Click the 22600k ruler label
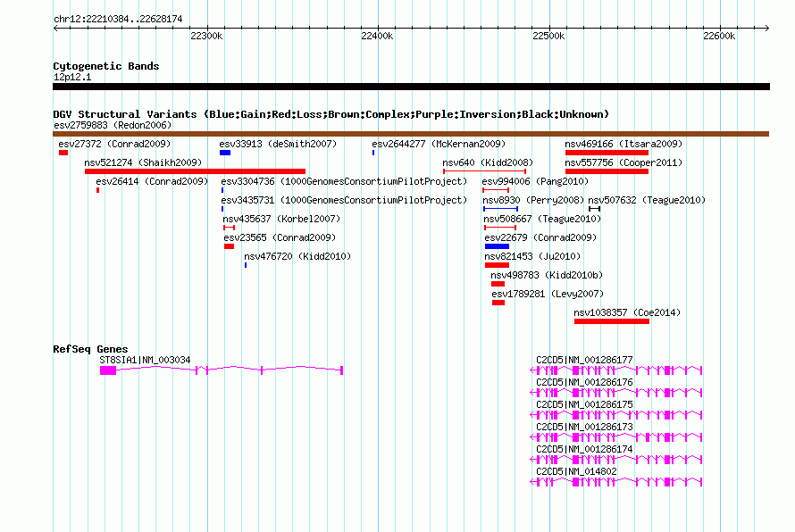795x532 pixels. (719, 36)
